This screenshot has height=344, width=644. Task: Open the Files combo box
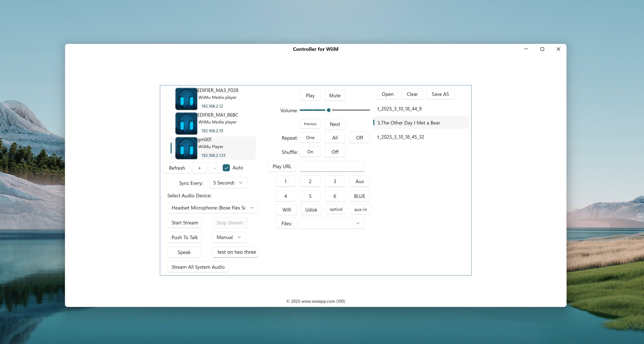click(x=332, y=223)
